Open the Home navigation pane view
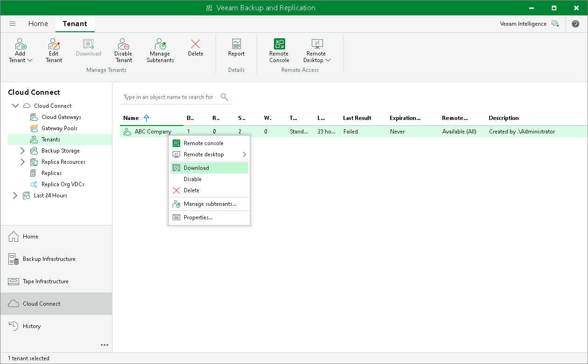The width and height of the screenshot is (588, 364). pyautogui.click(x=56, y=237)
